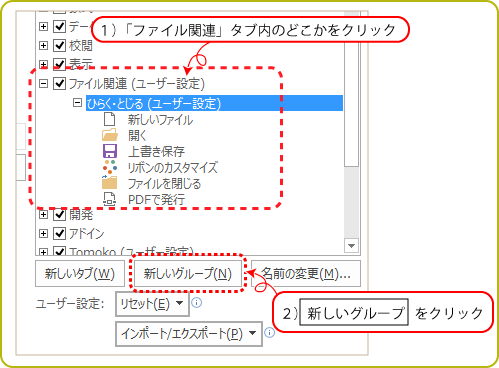Select ひらく・とじる (ユーザー設定) group row

click(x=214, y=103)
